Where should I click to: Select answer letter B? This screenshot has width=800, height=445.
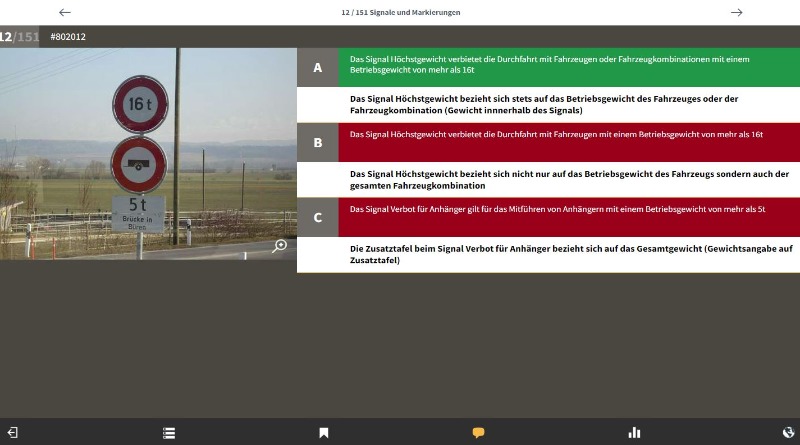click(317, 142)
